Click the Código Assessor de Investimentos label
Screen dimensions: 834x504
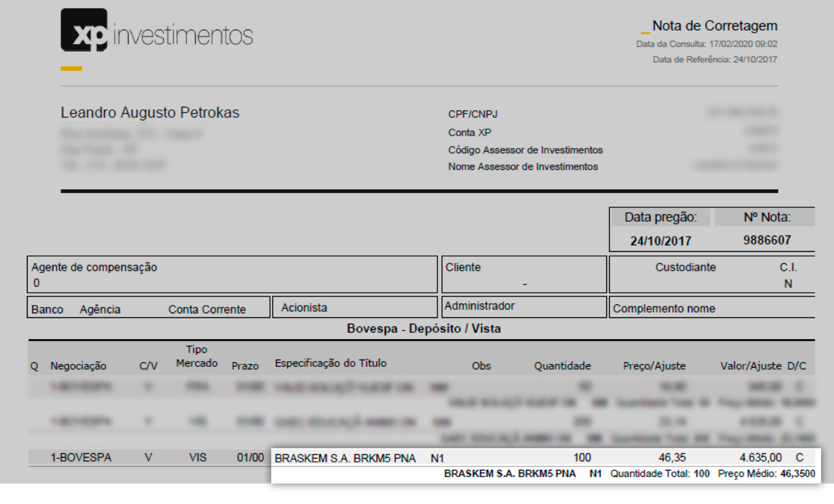click(526, 150)
